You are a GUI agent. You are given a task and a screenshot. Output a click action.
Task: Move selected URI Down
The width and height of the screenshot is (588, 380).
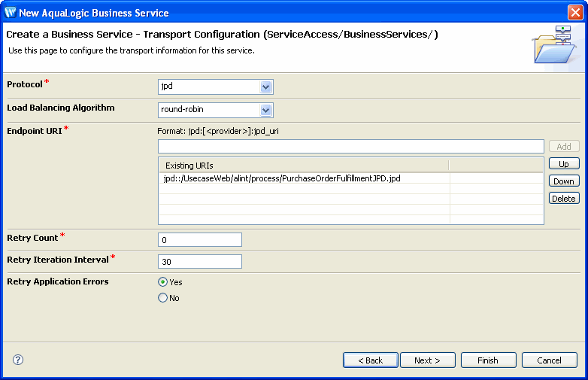(564, 181)
